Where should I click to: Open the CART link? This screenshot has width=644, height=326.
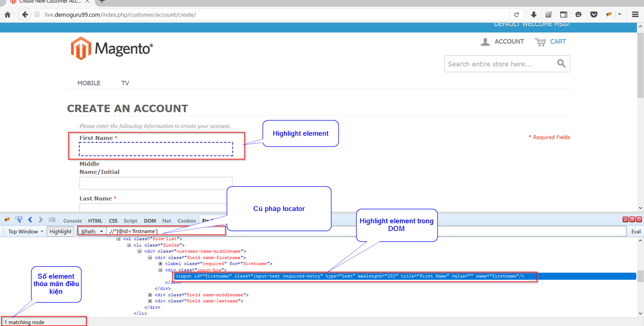[558, 41]
